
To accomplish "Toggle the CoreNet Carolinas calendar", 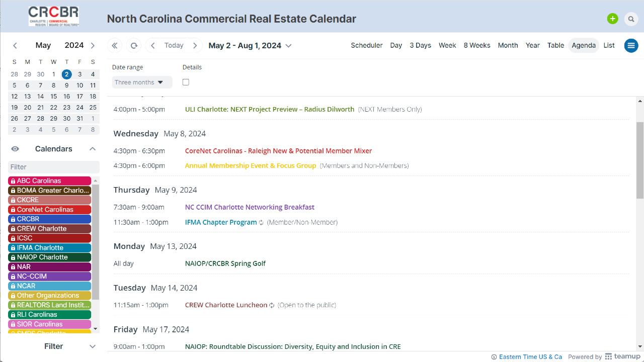I will [x=50, y=209].
